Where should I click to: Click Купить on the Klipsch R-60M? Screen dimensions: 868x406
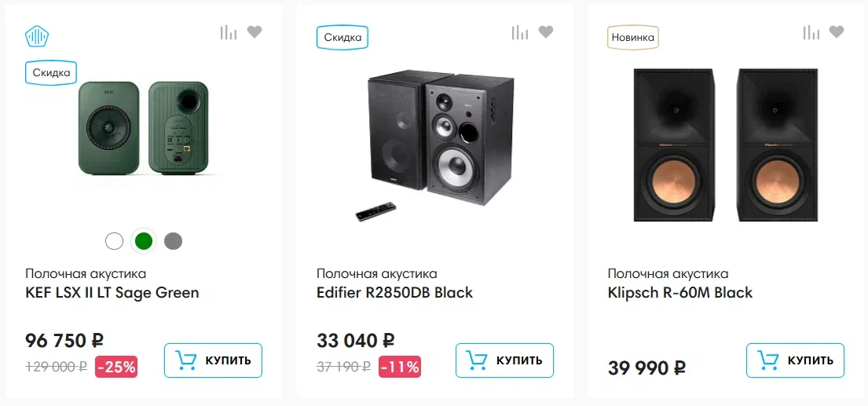[x=795, y=360]
